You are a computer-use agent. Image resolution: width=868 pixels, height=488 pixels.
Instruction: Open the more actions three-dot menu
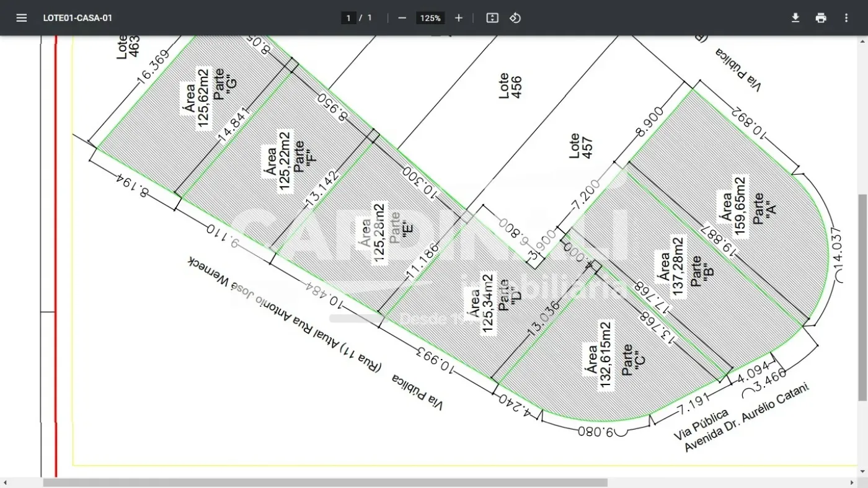(x=846, y=17)
